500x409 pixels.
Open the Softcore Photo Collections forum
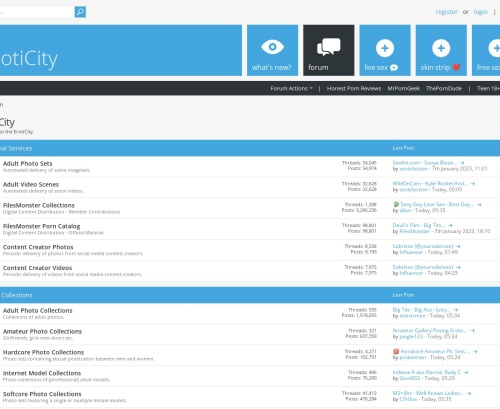pyautogui.click(x=42, y=394)
